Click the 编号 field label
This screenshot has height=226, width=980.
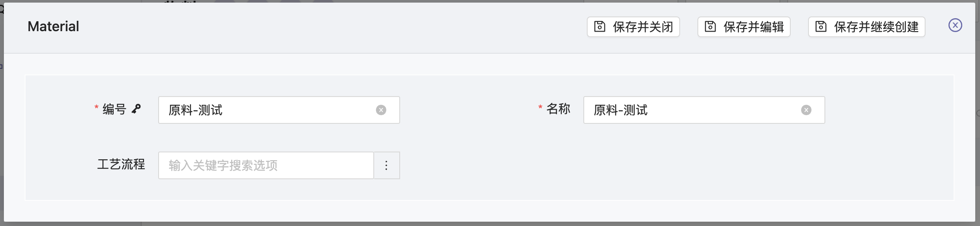pyautogui.click(x=114, y=109)
